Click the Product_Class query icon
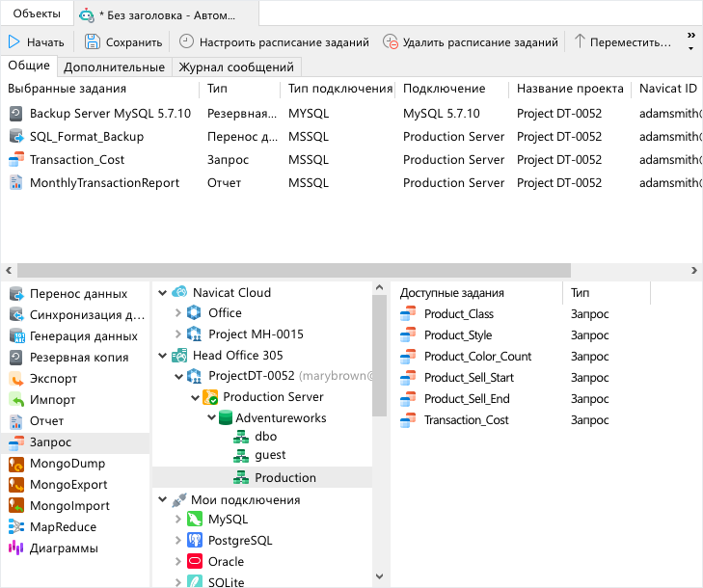Viewport: 703px width, 588px height. [408, 313]
